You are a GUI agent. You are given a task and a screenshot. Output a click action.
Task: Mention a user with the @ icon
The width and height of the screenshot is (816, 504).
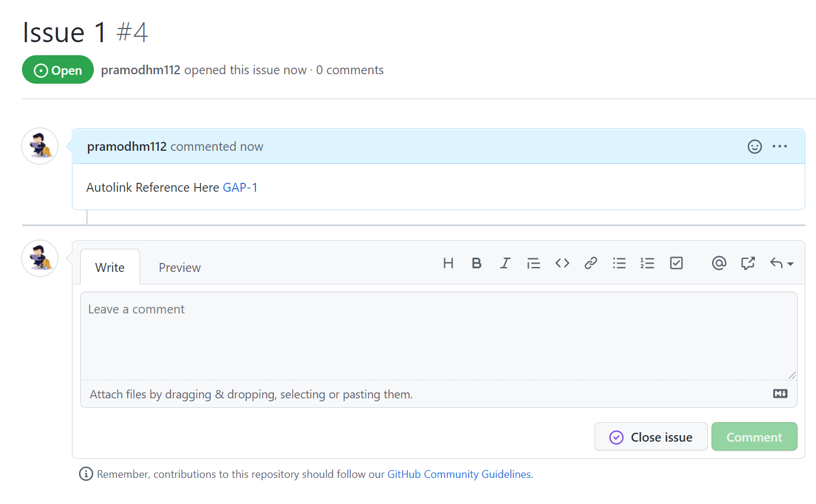pyautogui.click(x=719, y=263)
